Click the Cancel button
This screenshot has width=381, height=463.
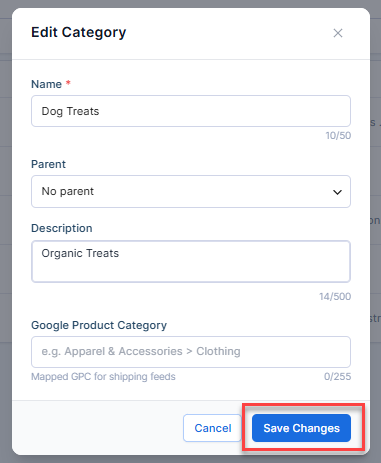click(212, 428)
